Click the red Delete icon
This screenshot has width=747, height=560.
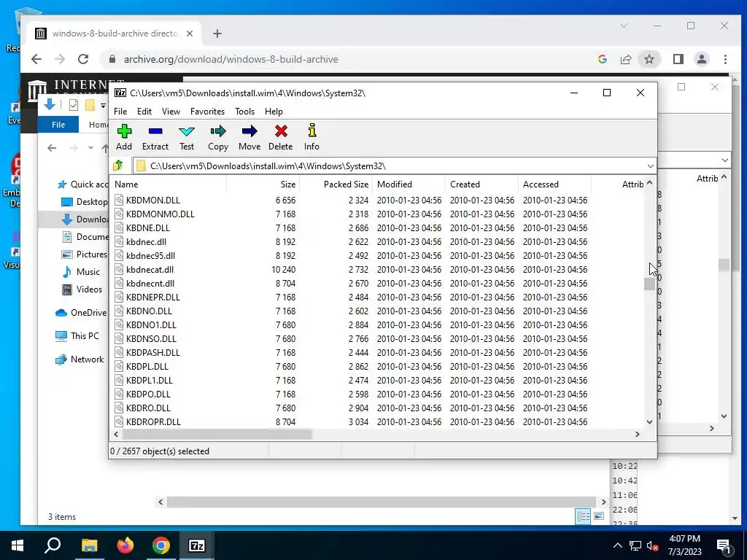pos(281,138)
